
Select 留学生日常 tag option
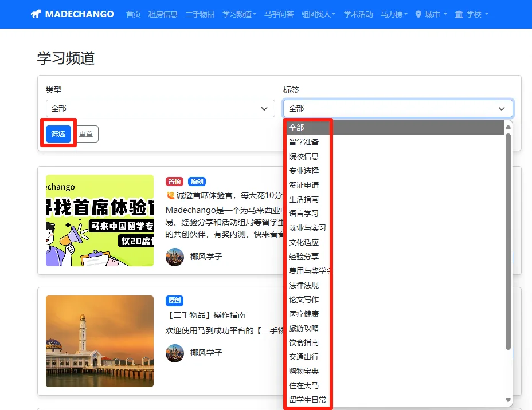395,400
